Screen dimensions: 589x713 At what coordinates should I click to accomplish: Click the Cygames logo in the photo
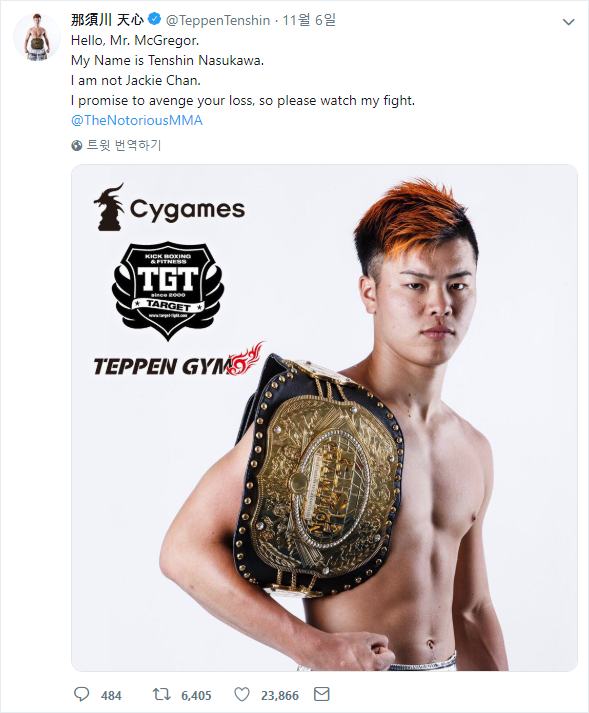pos(169,208)
